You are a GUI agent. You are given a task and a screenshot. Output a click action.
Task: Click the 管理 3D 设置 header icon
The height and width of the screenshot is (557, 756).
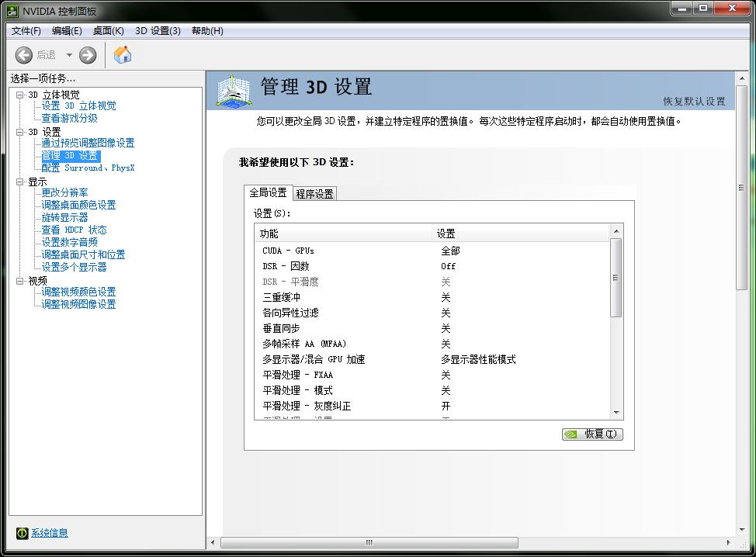pos(232,92)
